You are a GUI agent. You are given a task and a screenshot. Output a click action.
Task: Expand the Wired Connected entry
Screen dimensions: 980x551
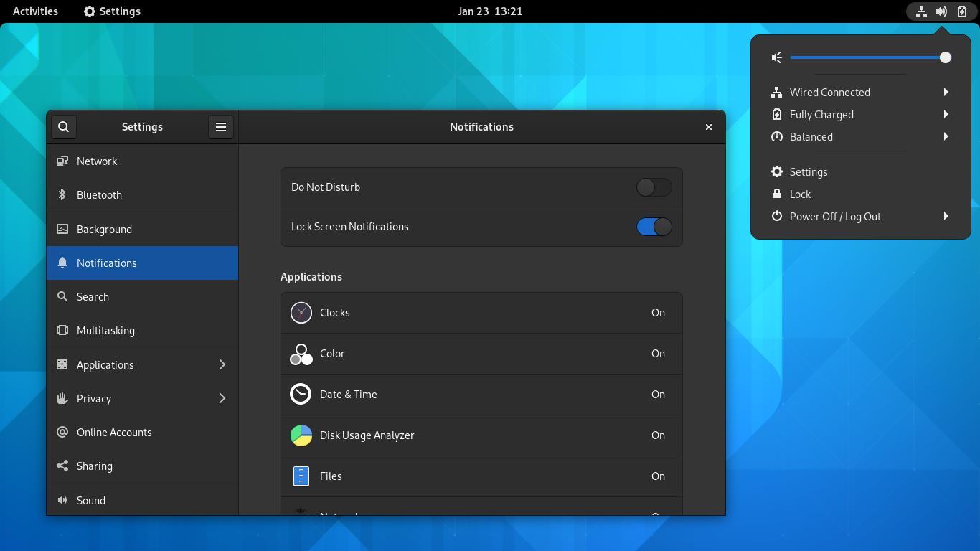coord(945,92)
